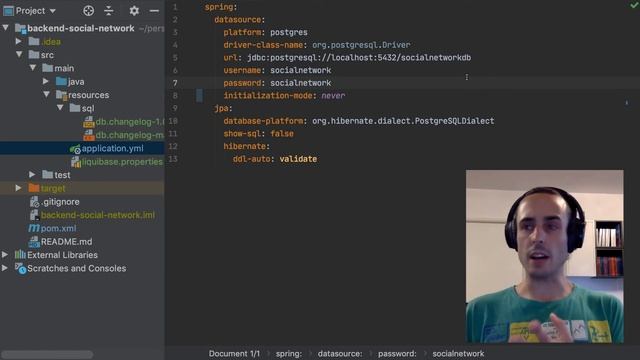Click db.changelog-1 file icon
The height and width of the screenshot is (360, 640).
[89, 122]
